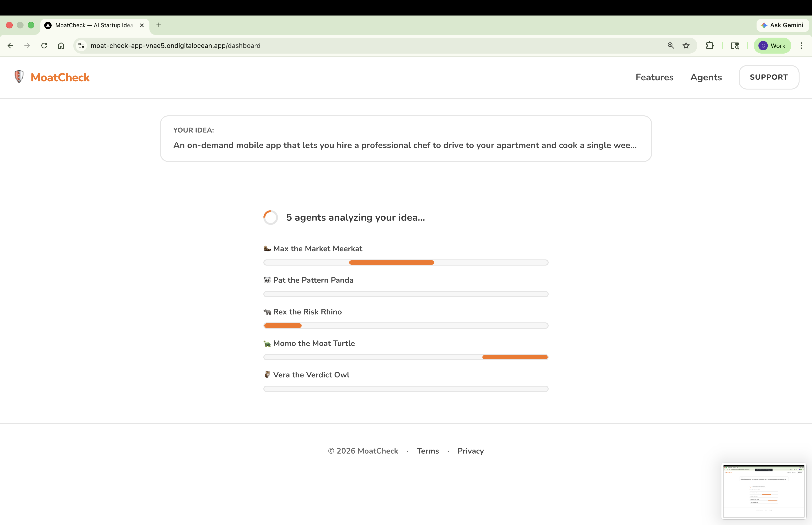Screen dimensions: 812x525
Task: Close the MoatCheck browser tab
Action: click(x=142, y=26)
